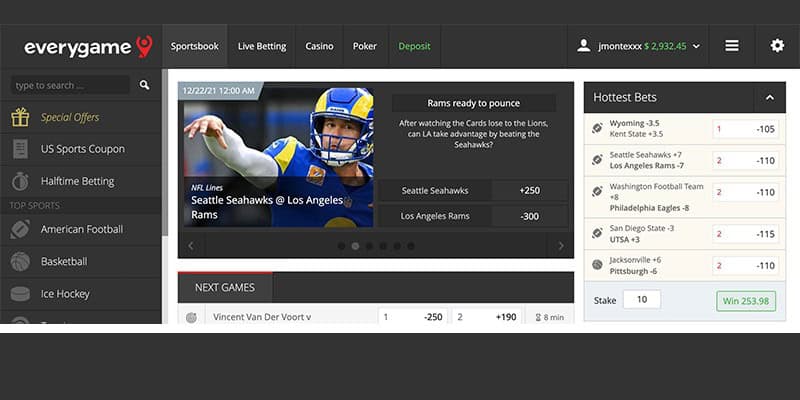Open the Sportsbook tab
The height and width of the screenshot is (400, 800).
click(195, 46)
